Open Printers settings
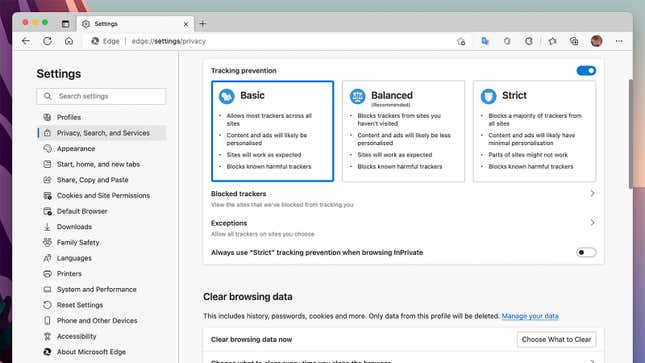 (x=102, y=274)
